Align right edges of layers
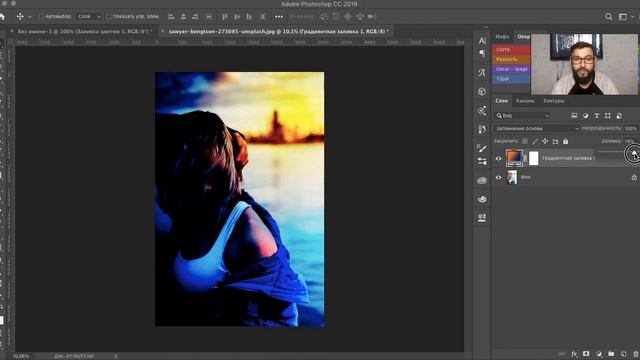The height and width of the screenshot is (360, 640). (x=195, y=16)
